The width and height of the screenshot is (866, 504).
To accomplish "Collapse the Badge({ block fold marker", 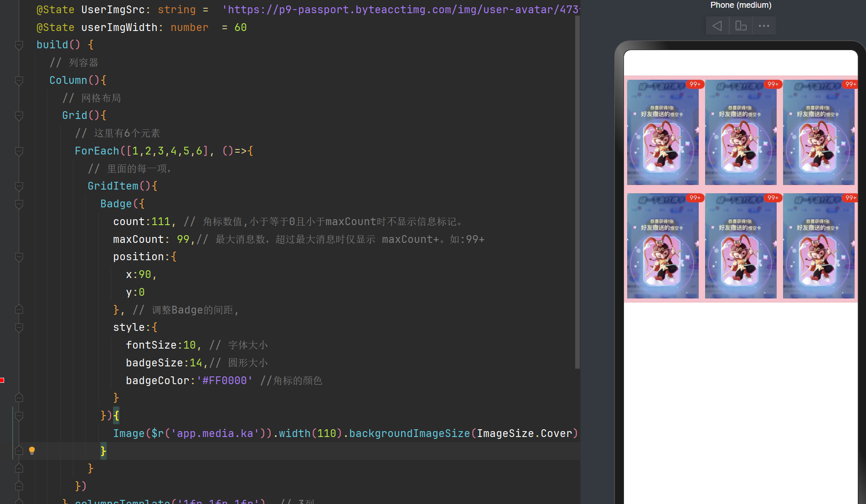I will click(x=19, y=204).
